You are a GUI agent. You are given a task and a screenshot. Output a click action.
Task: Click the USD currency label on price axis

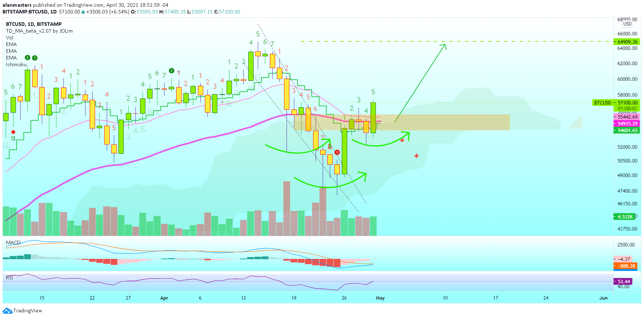[627, 24]
